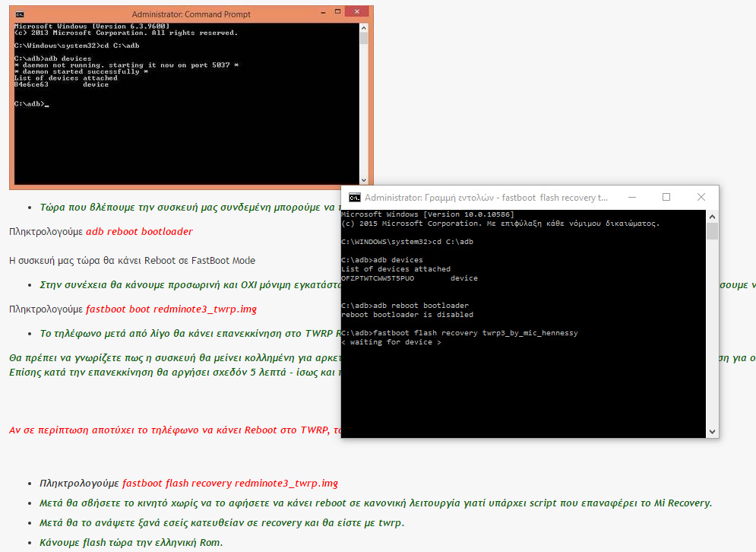
Task: Click scrollbar thumb in fastboot console window
Action: point(712,231)
